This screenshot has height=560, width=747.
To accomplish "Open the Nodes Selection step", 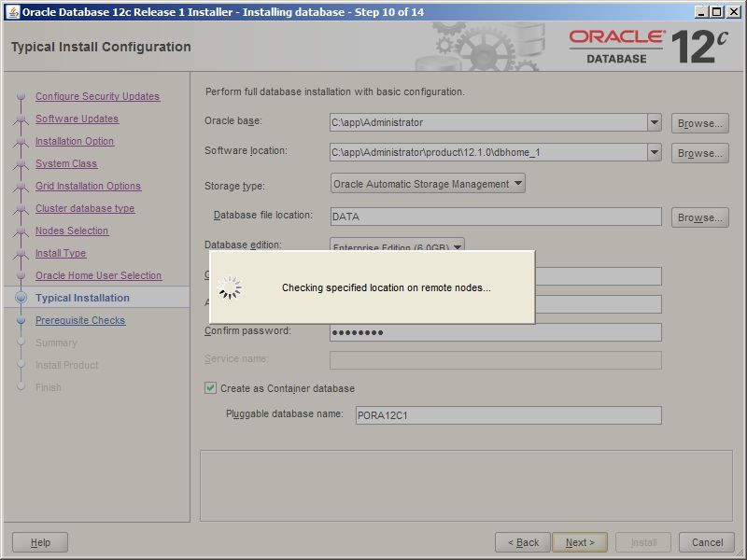I will [72, 231].
